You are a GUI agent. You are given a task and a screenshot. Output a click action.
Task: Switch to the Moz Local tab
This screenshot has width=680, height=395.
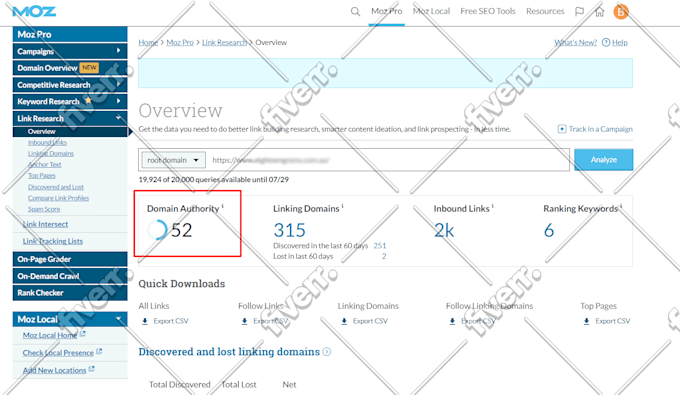coord(431,11)
